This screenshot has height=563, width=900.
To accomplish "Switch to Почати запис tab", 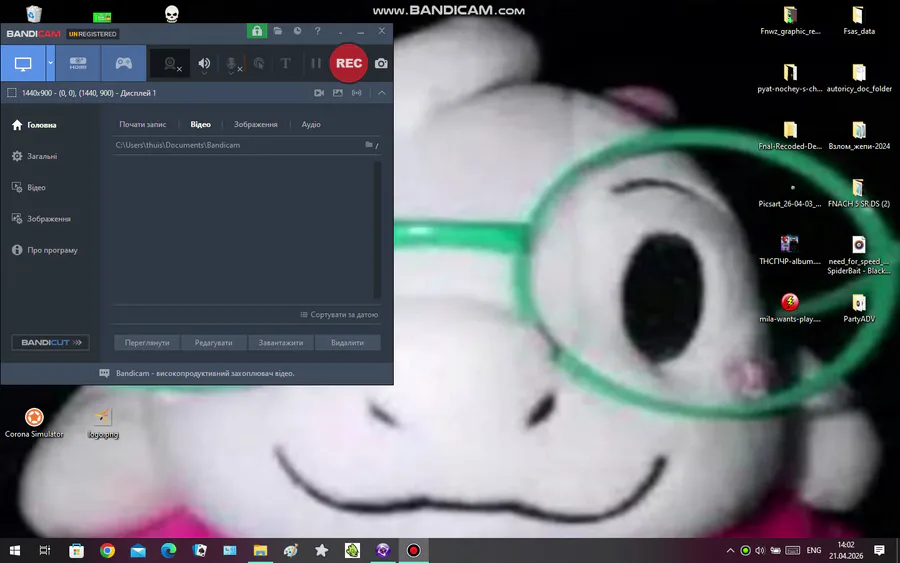I will point(142,125).
